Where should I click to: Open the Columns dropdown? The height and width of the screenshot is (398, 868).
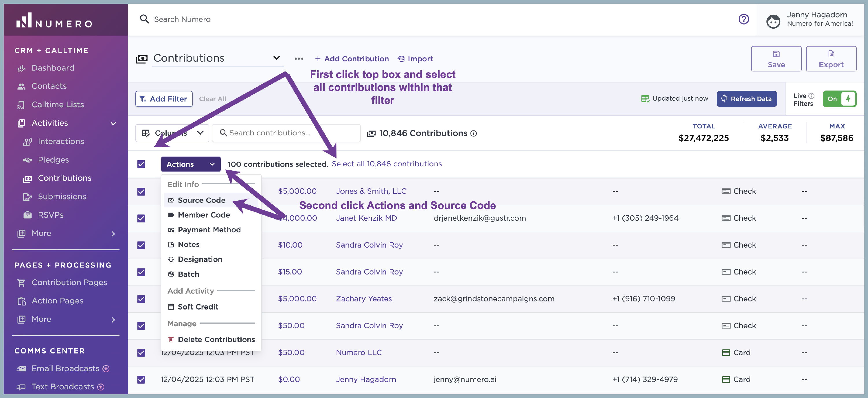(172, 133)
